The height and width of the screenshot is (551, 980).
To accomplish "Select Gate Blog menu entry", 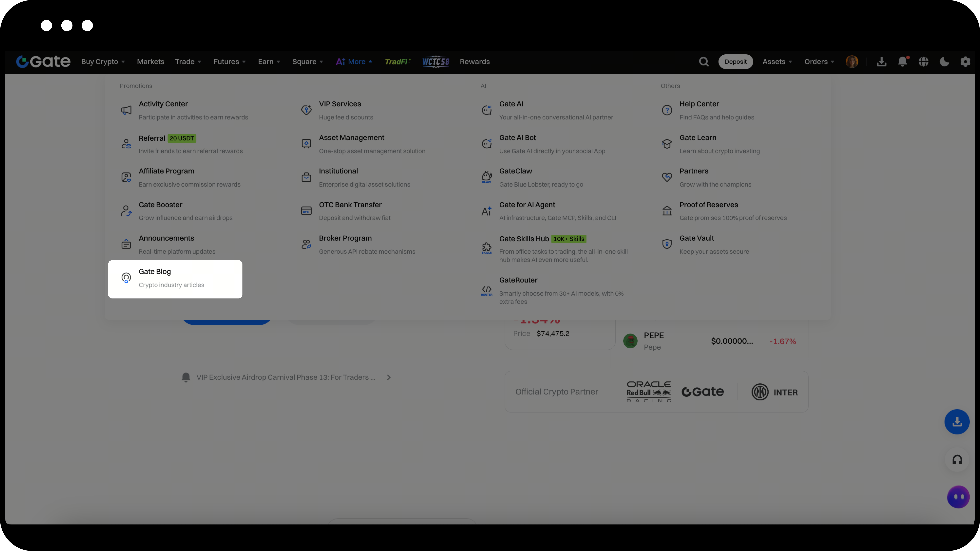I will tap(175, 279).
